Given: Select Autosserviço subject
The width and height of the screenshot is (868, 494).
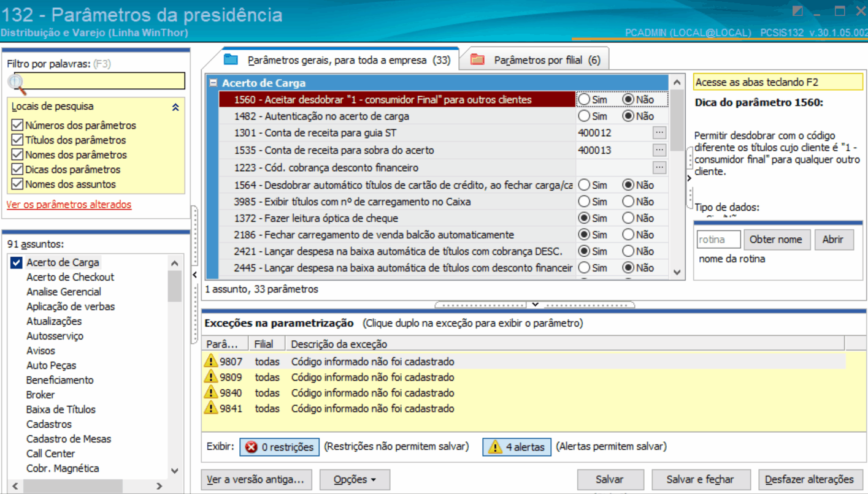Looking at the screenshot, I should coord(55,336).
